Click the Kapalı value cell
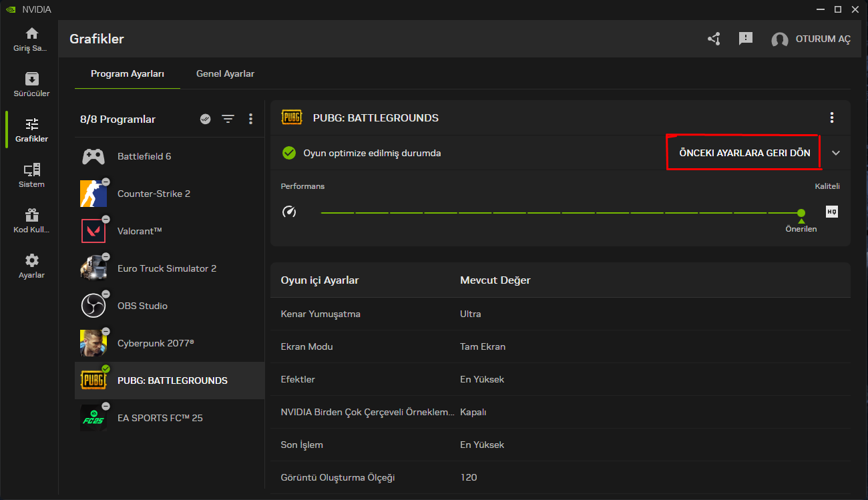Viewport: 868px width, 500px height. point(473,412)
